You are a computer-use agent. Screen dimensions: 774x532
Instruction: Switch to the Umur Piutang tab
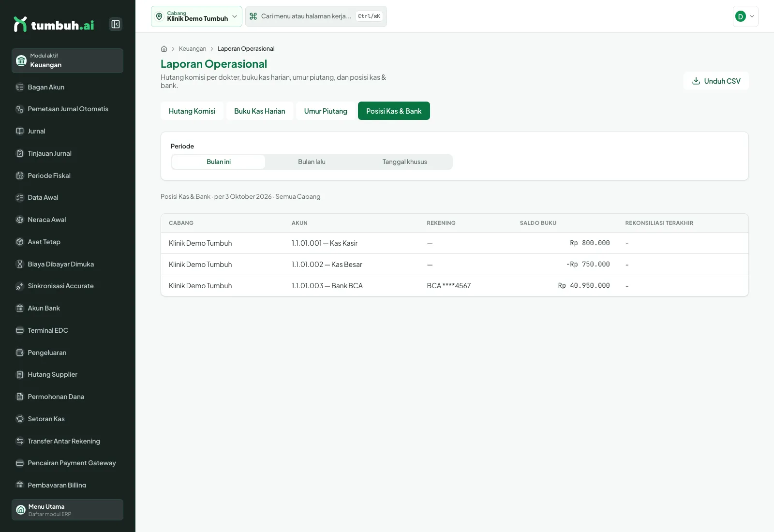tap(326, 111)
